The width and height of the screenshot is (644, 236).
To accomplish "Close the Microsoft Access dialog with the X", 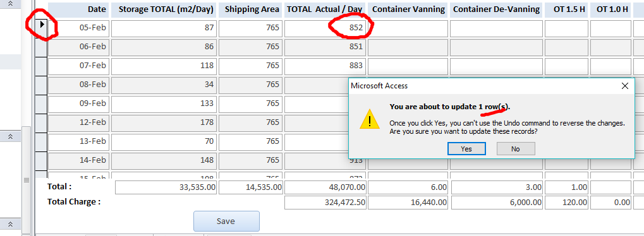I will (x=624, y=86).
